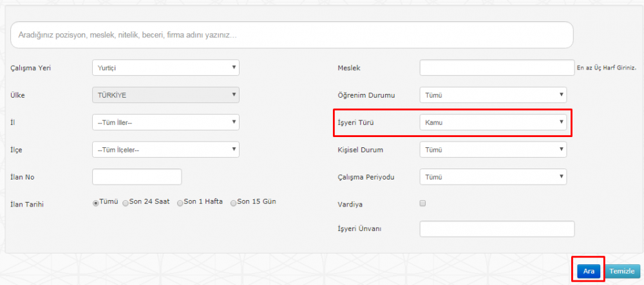The width and height of the screenshot is (644, 285).
Task: Click the İlan Tarihi label text
Action: [26, 204]
